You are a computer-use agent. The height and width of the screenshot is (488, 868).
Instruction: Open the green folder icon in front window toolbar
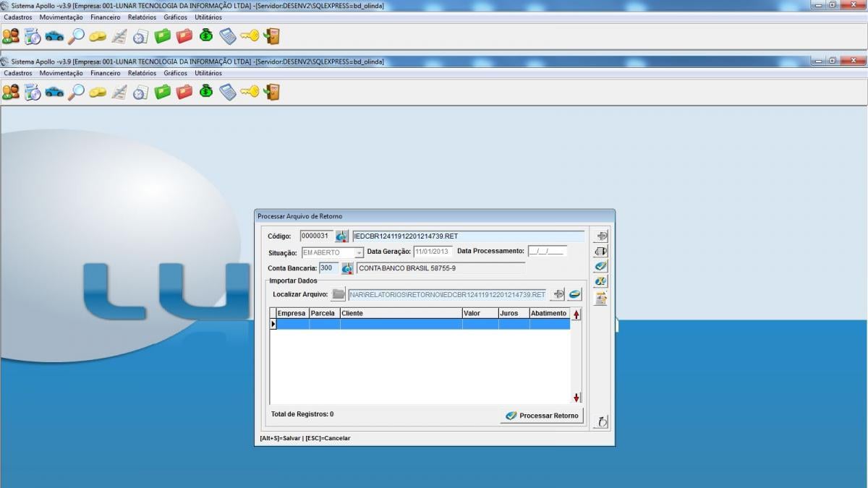(x=163, y=92)
